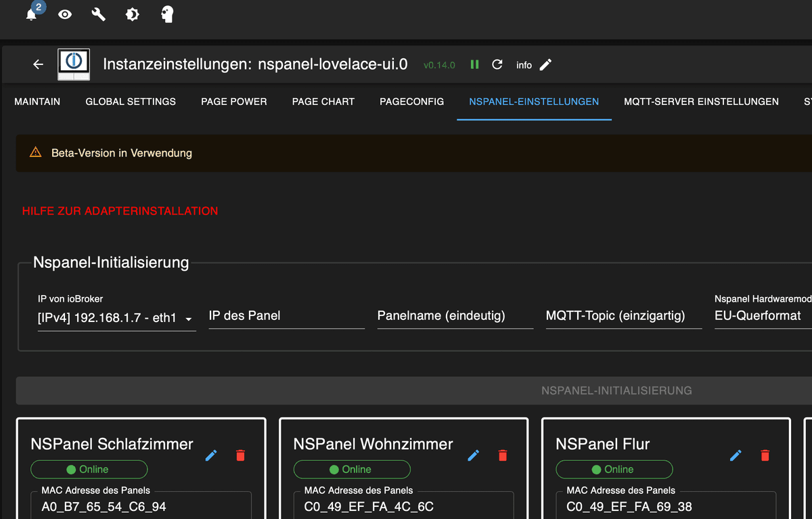Delete the NSPanel Wohnzimmer panel
This screenshot has width=812, height=519.
tap(503, 455)
